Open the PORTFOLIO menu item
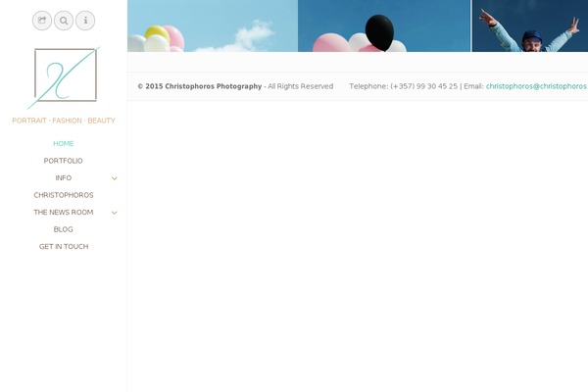This screenshot has height=392, width=588. [64, 161]
